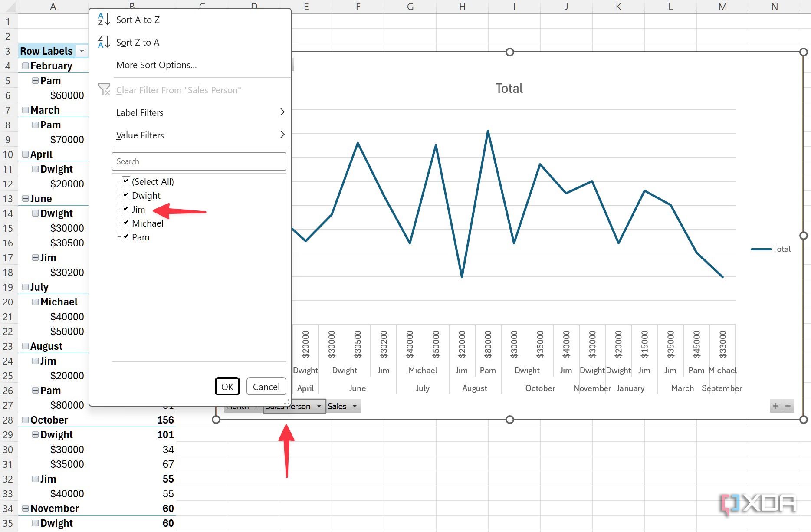The image size is (811, 532).
Task: Click the October total value 156
Action: 165,420
